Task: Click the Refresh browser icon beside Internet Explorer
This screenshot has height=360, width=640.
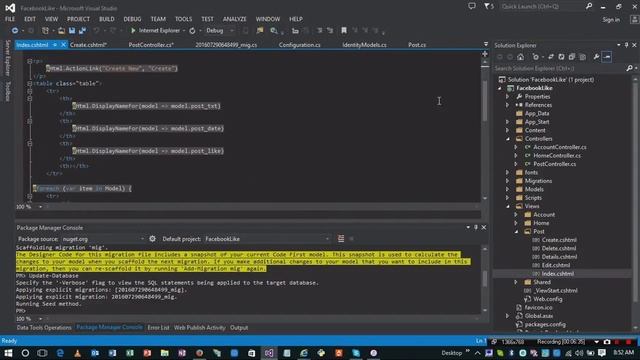Action: coord(192,31)
